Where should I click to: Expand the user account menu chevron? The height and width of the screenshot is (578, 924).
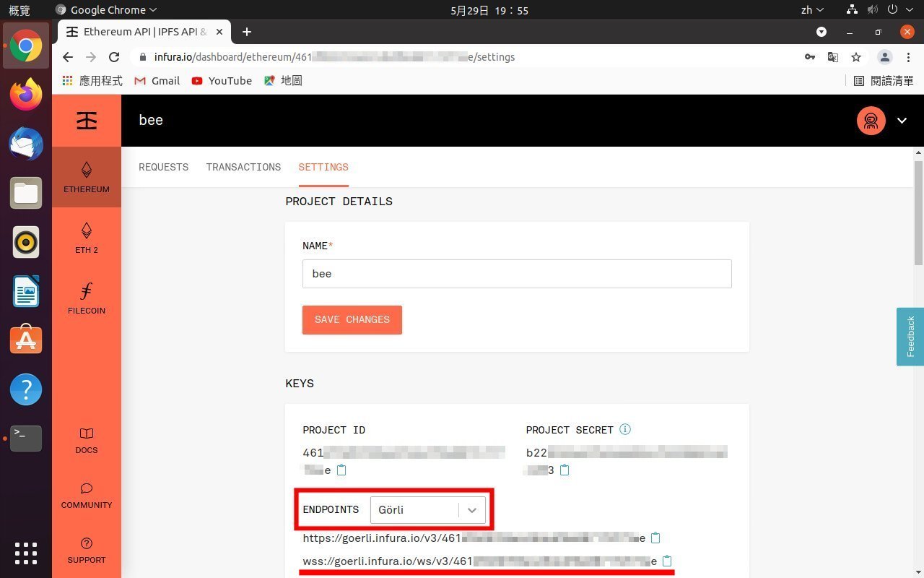[x=902, y=121]
